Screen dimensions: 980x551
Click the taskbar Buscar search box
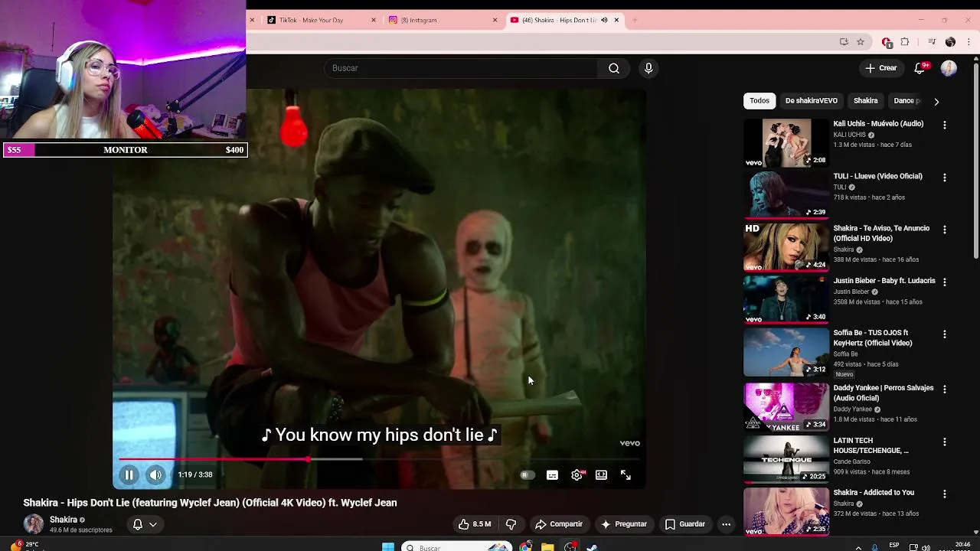[x=456, y=547]
